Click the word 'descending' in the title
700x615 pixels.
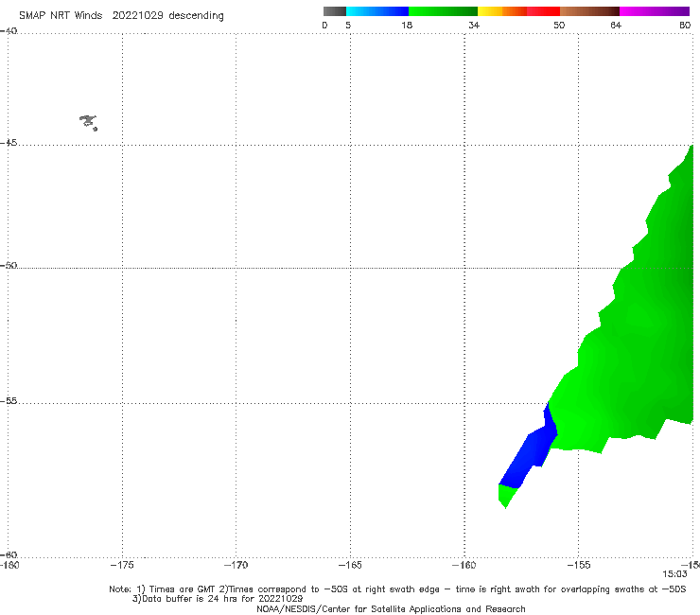[197, 16]
